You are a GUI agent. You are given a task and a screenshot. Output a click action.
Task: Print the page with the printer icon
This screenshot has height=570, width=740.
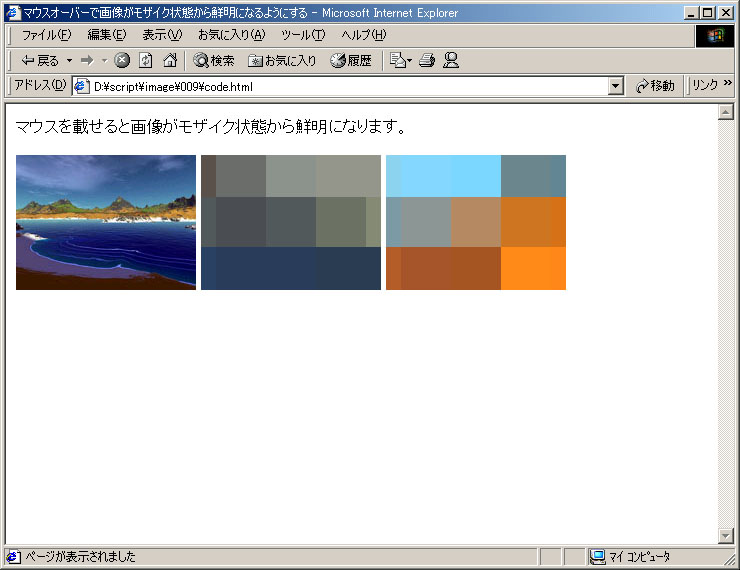(x=427, y=60)
